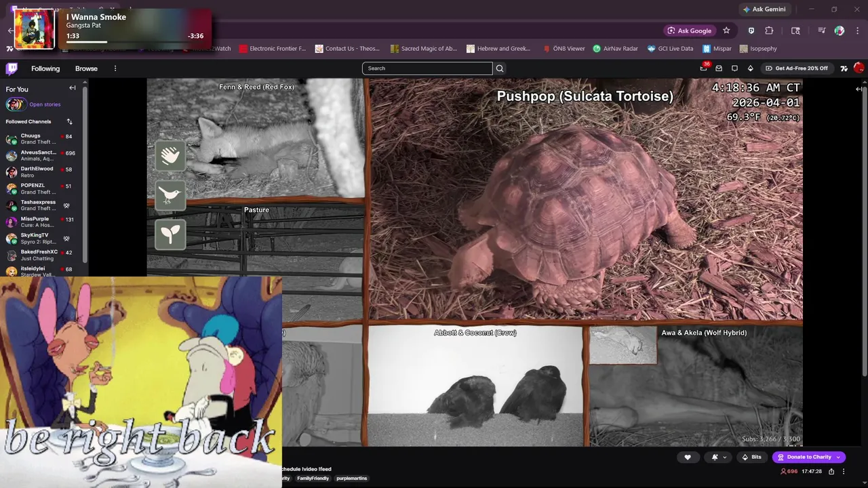Open notification bell dropdown for channel
868x488 pixels.
coord(718,457)
